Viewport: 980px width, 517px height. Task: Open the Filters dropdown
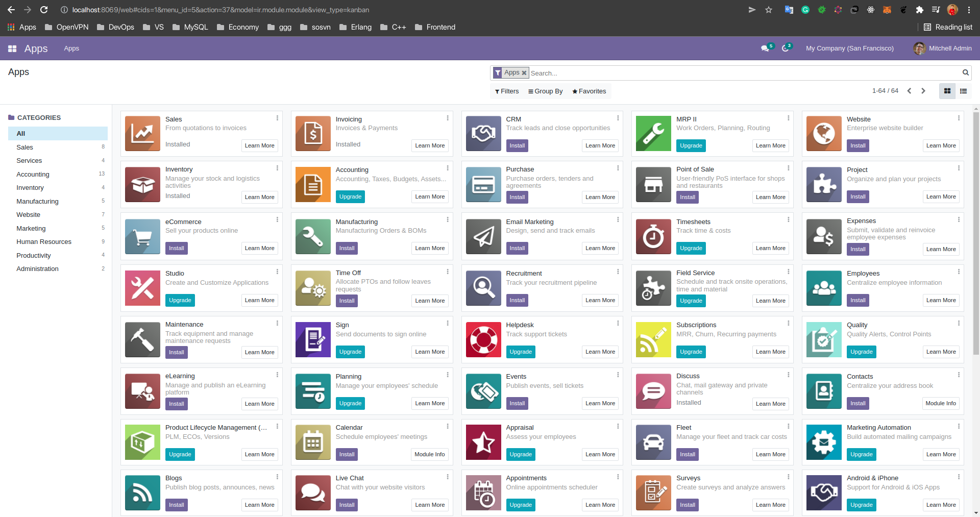[x=506, y=91]
